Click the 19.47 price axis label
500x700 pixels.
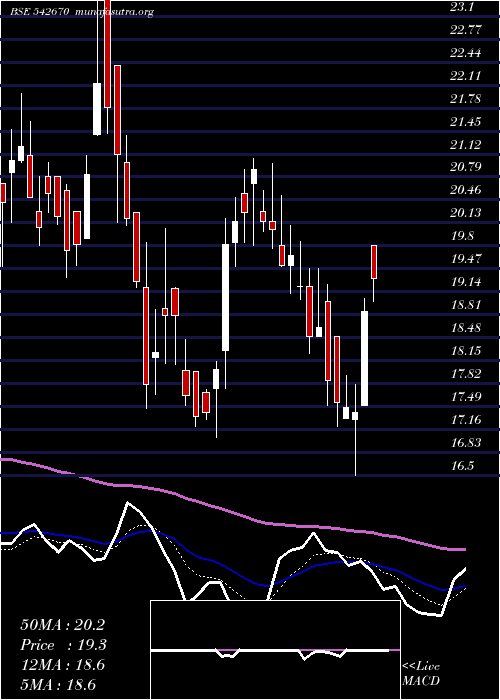click(466, 258)
